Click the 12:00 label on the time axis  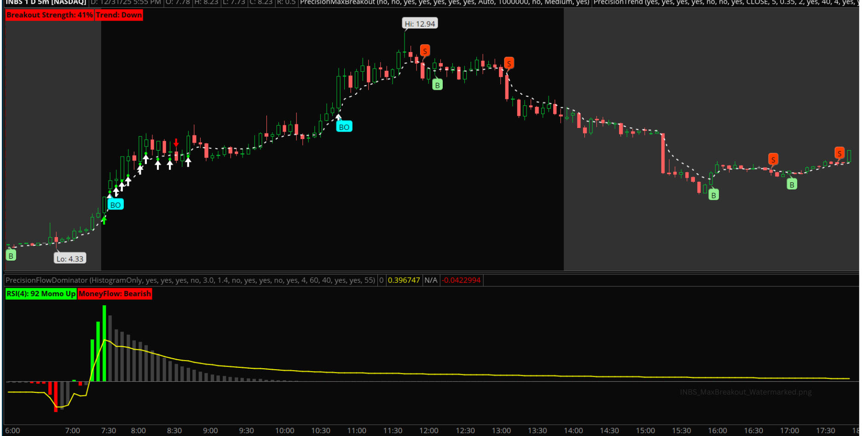(x=428, y=430)
